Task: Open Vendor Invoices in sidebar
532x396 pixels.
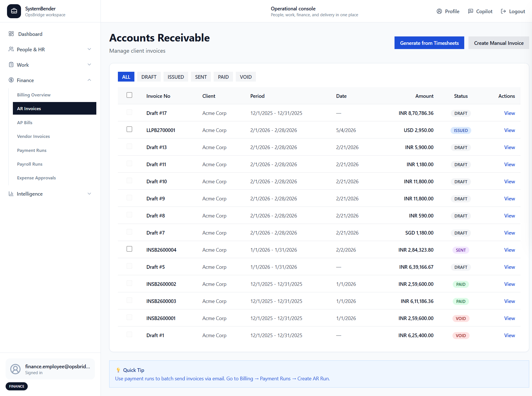Action: point(55,136)
